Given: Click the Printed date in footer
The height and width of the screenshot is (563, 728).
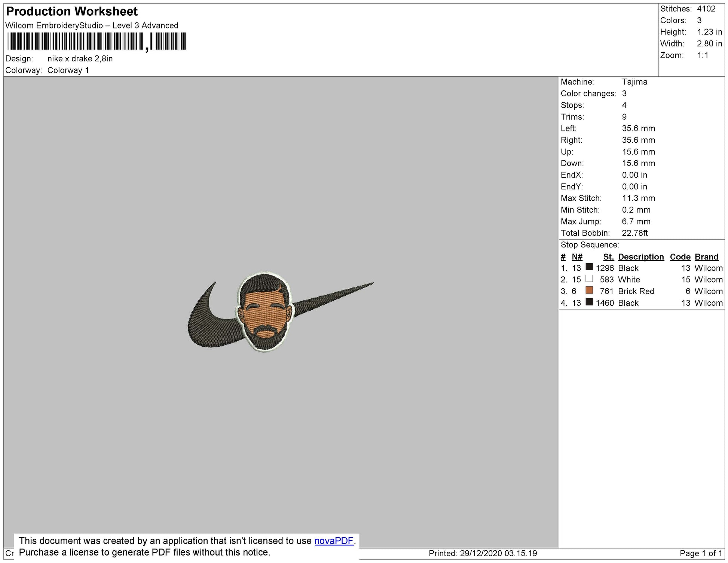Looking at the screenshot, I should click(483, 553).
